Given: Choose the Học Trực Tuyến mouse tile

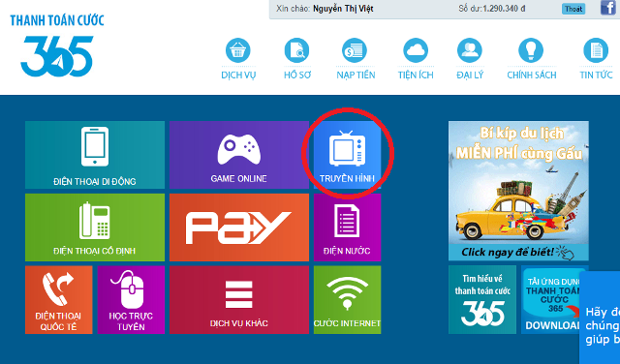Looking at the screenshot, I should tap(131, 299).
